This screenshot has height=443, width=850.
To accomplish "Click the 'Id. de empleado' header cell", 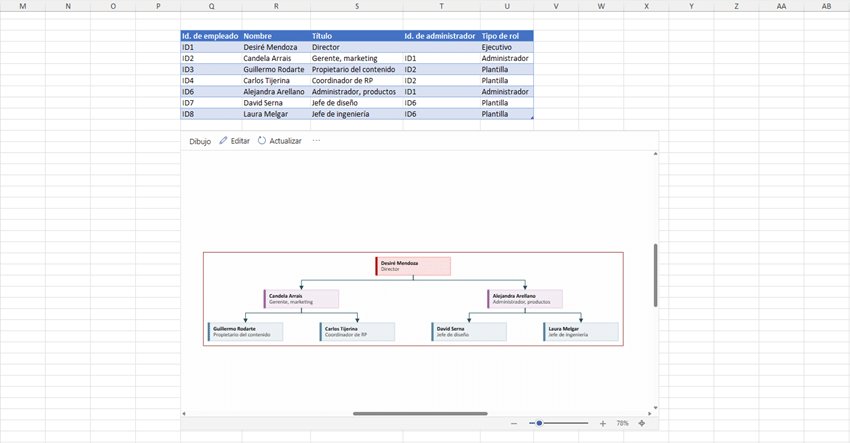I will (x=211, y=36).
